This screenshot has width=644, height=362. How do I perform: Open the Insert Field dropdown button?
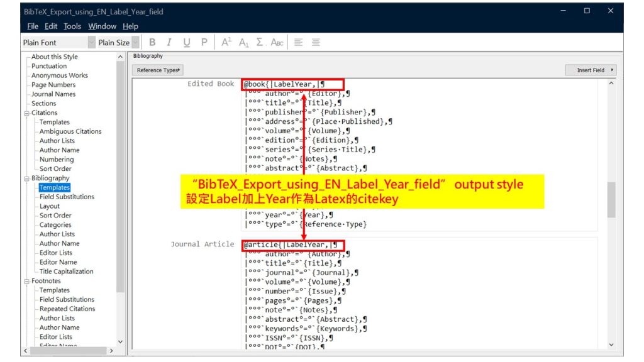(x=591, y=70)
